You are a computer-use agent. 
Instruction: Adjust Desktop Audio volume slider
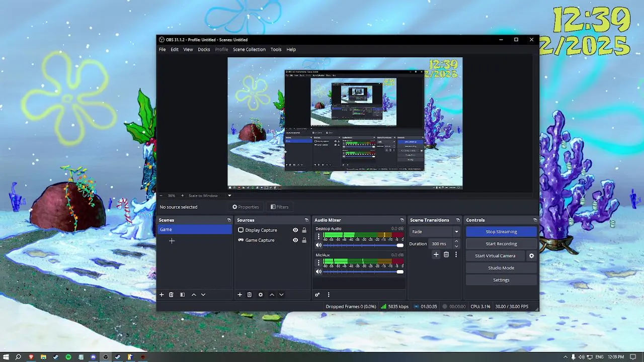coord(363,245)
